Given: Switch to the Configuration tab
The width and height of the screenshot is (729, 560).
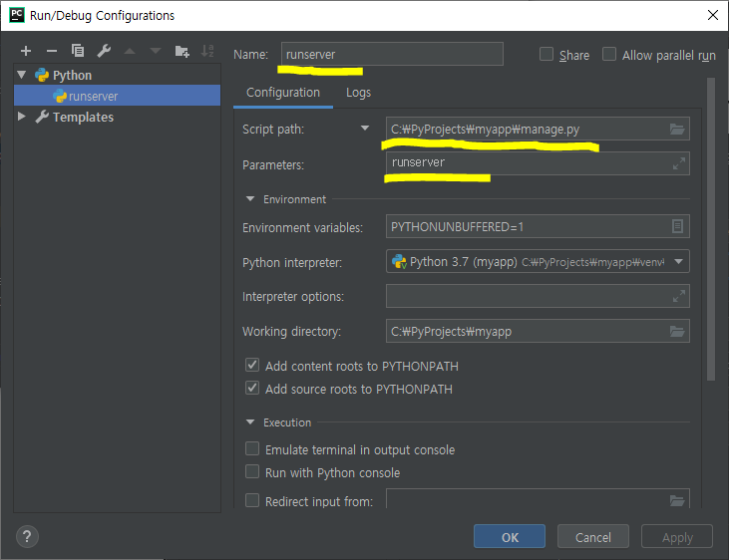Looking at the screenshot, I should 283,93.
